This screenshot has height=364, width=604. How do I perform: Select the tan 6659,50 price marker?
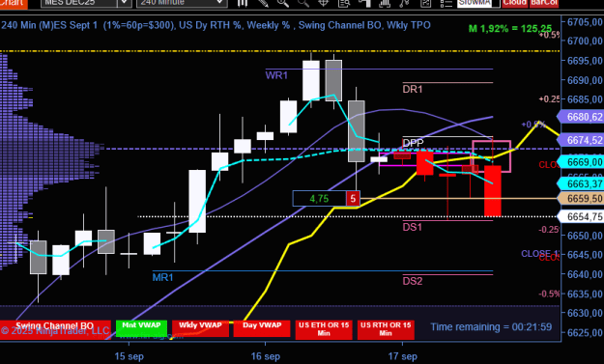[582, 199]
